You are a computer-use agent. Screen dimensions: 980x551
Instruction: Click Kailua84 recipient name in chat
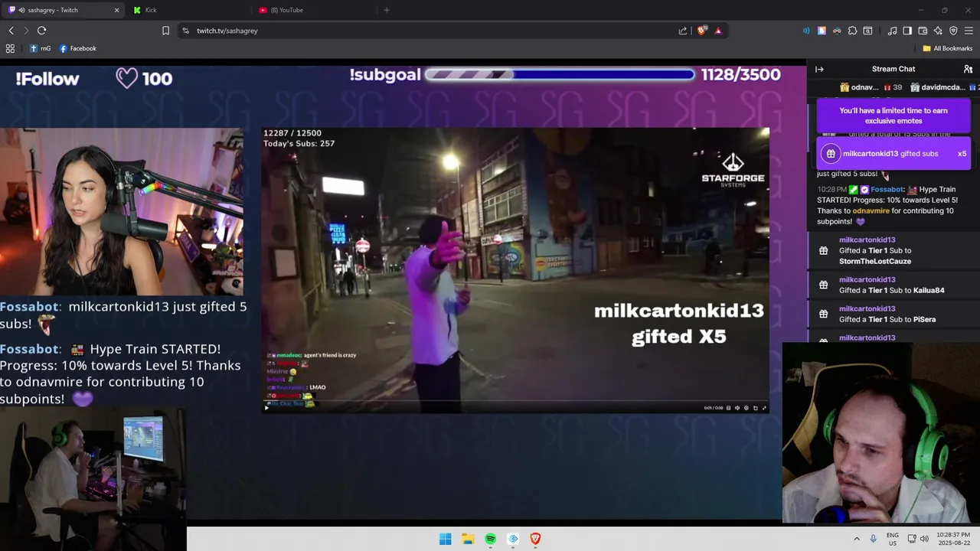click(x=929, y=290)
